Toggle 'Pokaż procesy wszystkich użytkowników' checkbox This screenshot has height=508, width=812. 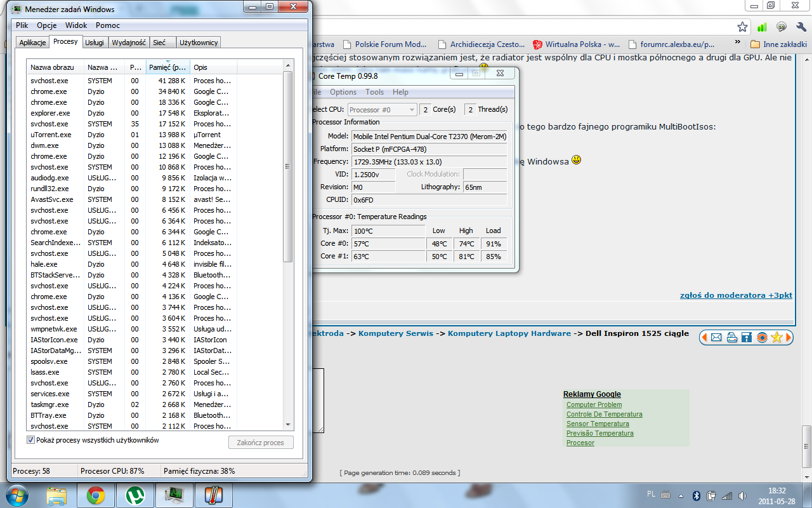coord(30,440)
